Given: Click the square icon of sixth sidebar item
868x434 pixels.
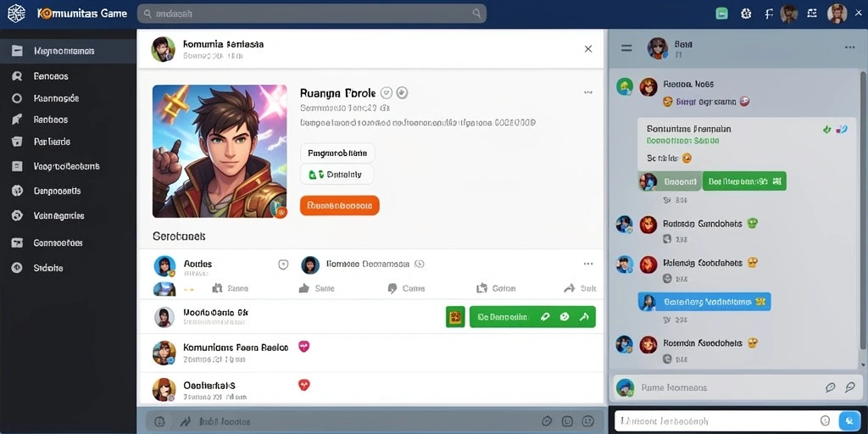Looking at the screenshot, I should click(x=17, y=166).
